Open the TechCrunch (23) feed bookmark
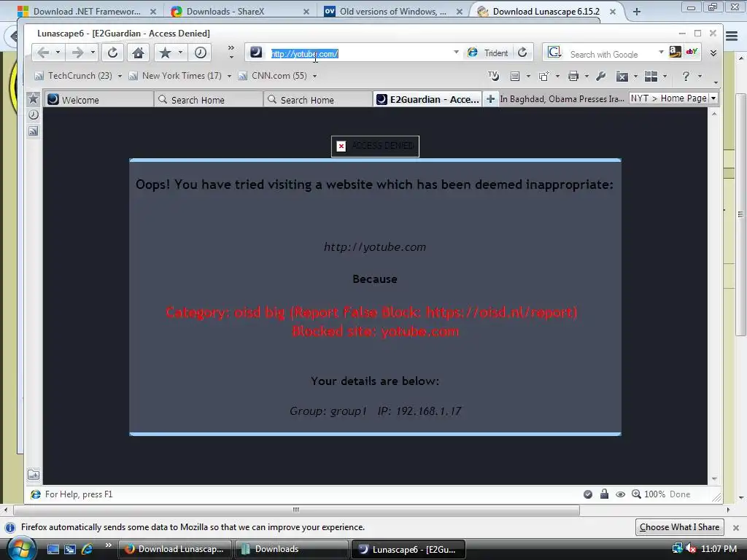This screenshot has height=560, width=747. click(x=74, y=76)
